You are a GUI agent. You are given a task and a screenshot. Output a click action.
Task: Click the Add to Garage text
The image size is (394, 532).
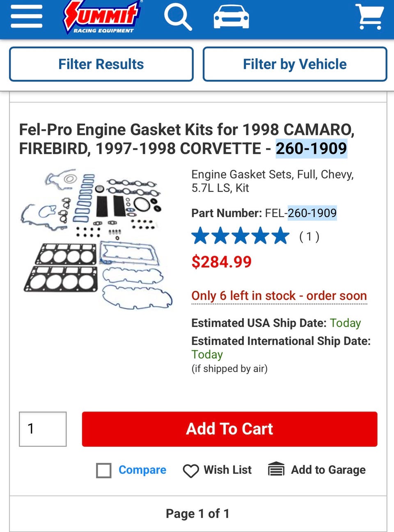(x=328, y=470)
